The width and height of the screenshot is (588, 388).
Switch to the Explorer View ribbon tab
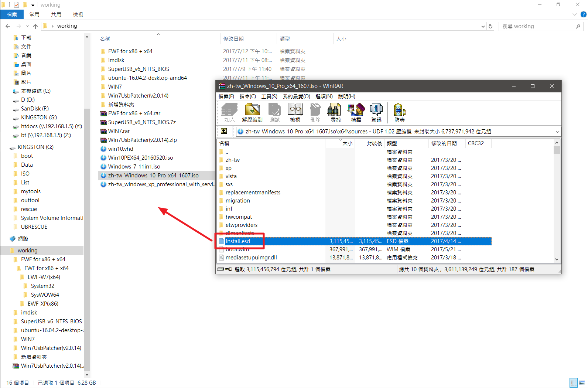[78, 14]
